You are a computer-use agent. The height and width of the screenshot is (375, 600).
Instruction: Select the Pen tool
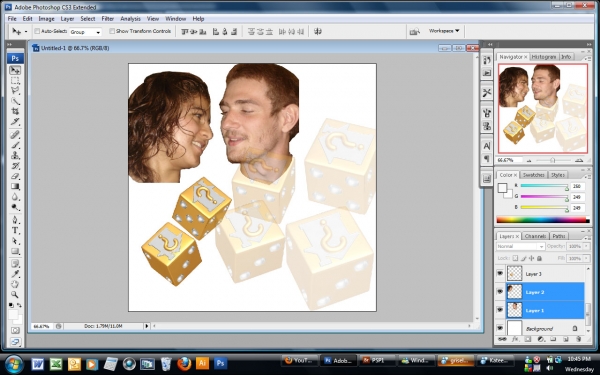15,220
